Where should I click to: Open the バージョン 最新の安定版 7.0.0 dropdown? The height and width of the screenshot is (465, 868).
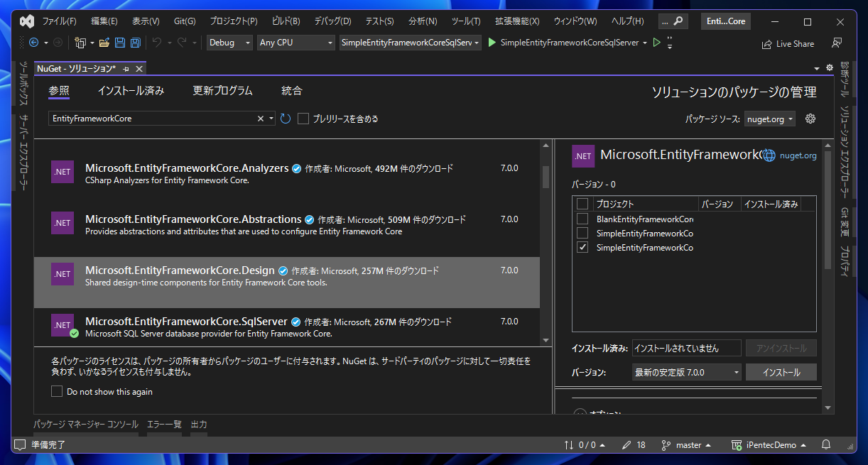686,372
